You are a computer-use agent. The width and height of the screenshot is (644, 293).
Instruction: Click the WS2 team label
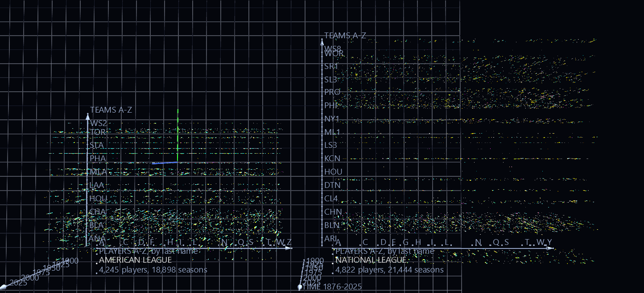click(x=99, y=123)
